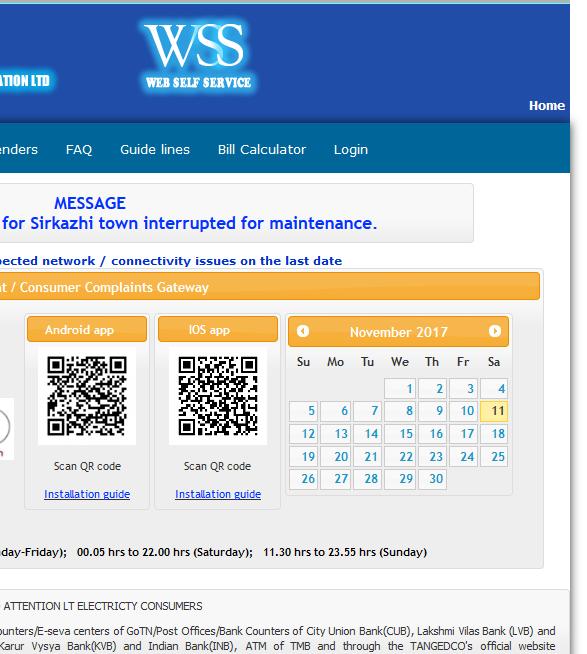Select November 21 in the calendar
Image resolution: width=587 pixels, height=654 pixels.
368,456
